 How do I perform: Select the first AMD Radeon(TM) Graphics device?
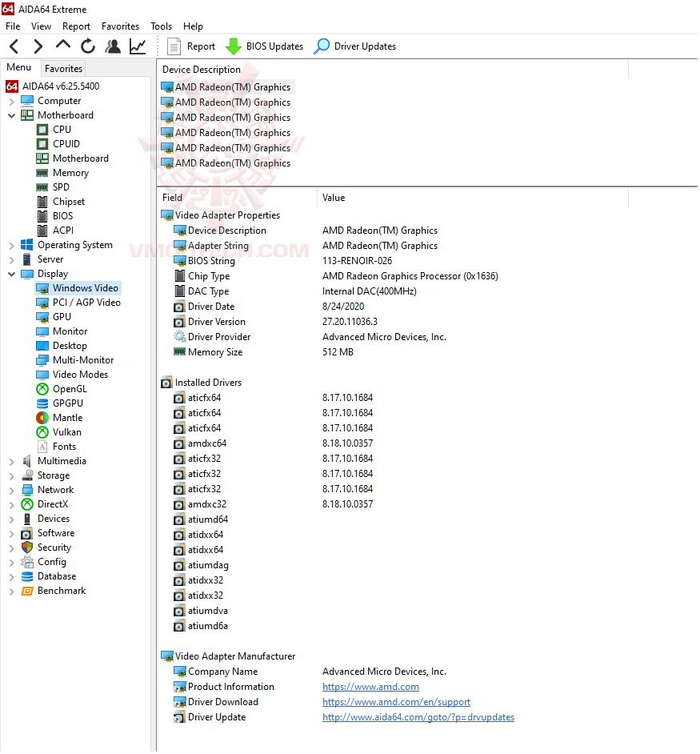(233, 87)
